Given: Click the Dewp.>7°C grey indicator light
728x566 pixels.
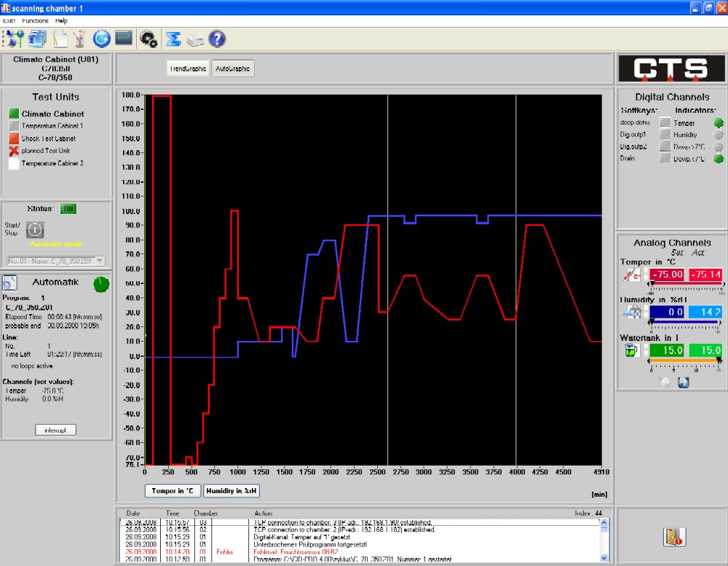Looking at the screenshot, I should (719, 146).
